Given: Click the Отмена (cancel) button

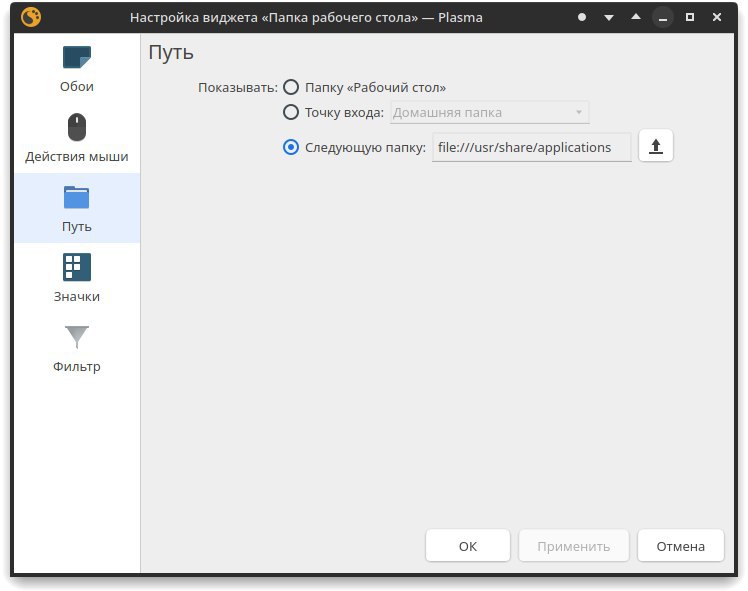Looking at the screenshot, I should pos(680,546).
